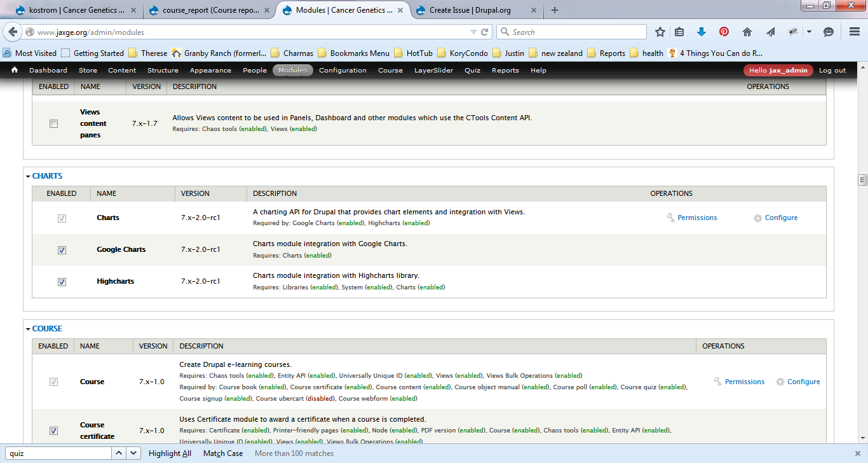Viewport: 868px width, 463px height.
Task: Click the Home icon in the toolbar
Action: [747, 31]
